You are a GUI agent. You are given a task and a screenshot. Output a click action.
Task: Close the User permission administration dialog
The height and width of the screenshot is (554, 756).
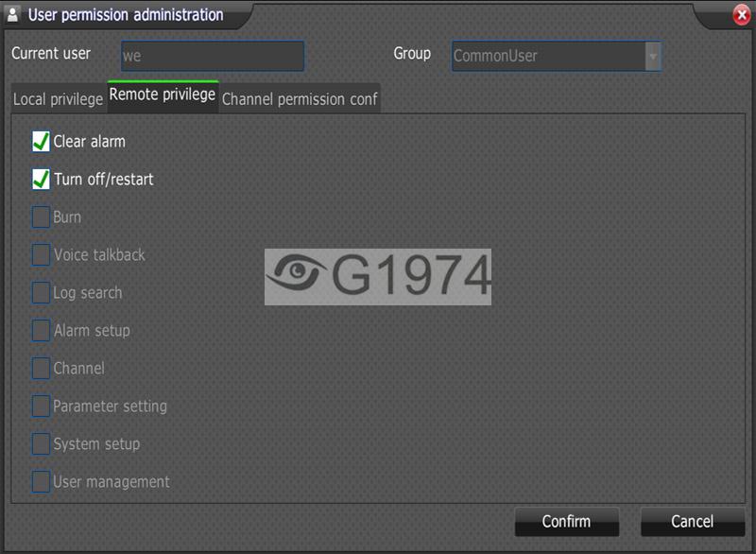[x=742, y=15]
